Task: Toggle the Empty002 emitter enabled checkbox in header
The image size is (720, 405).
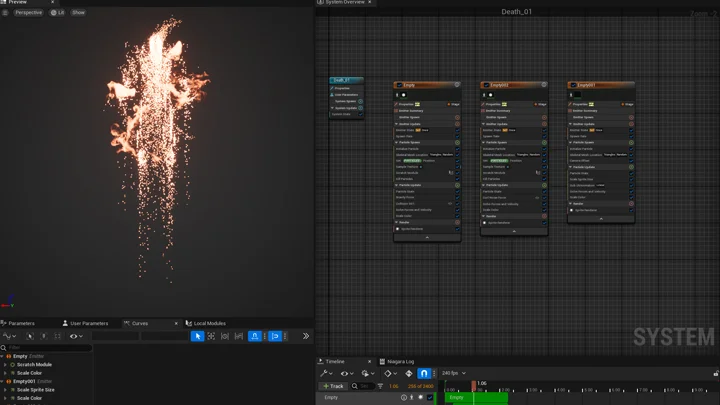Action: [486, 85]
